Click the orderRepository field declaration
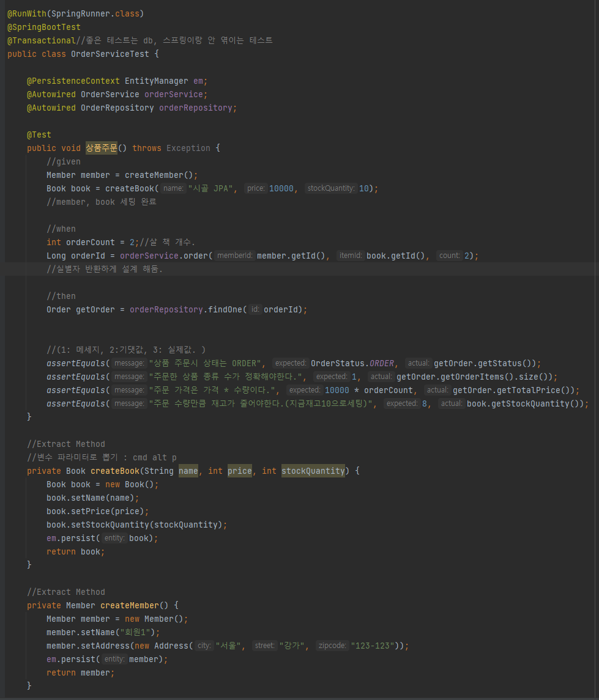This screenshot has width=599, height=700. pyautogui.click(x=196, y=108)
